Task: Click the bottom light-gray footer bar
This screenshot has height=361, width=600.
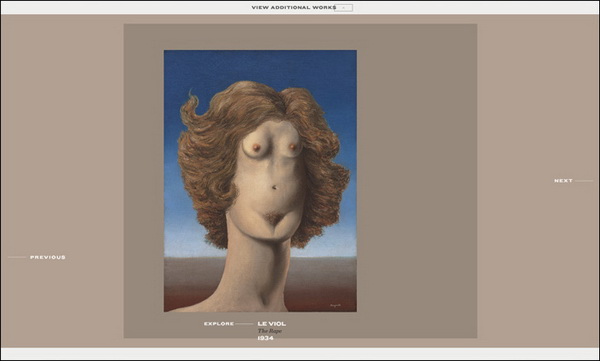Action: [300, 353]
